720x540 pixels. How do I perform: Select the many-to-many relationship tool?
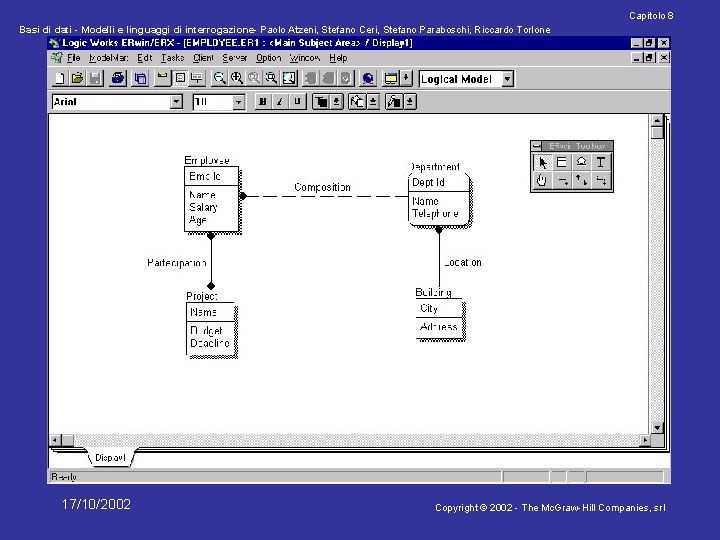coord(581,180)
